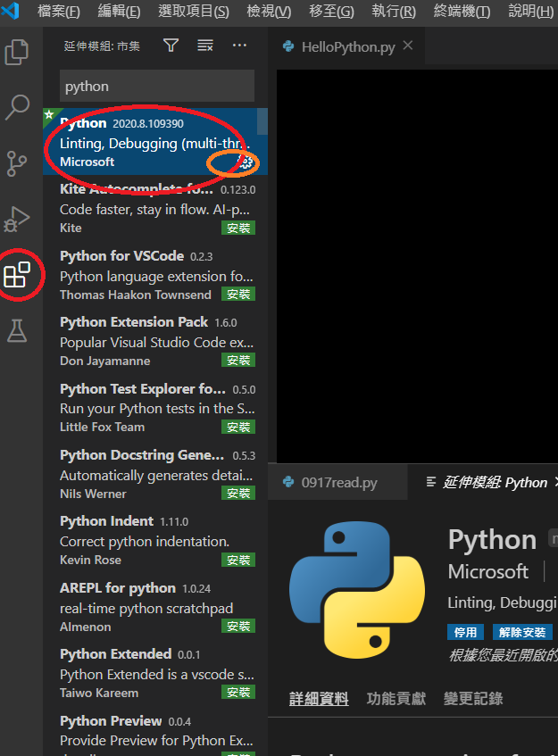Switch to the 0917read.py tab
Screen dimensions: 558x756
[338, 482]
